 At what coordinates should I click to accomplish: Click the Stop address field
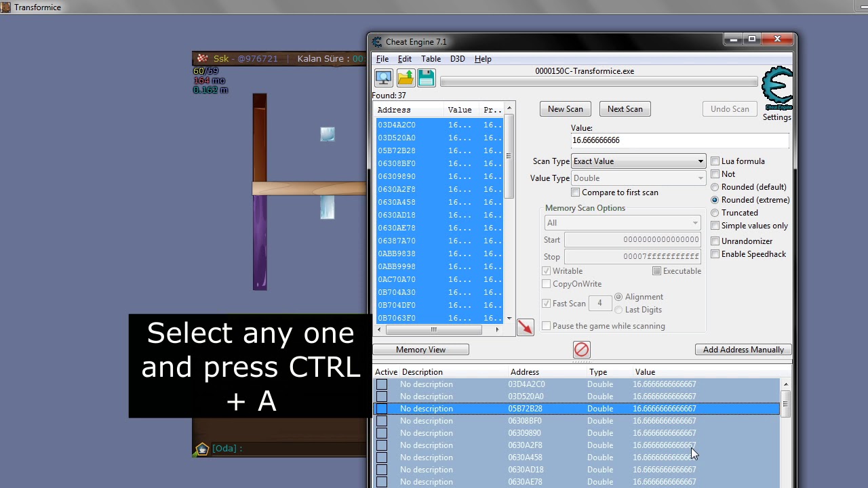pyautogui.click(x=632, y=257)
